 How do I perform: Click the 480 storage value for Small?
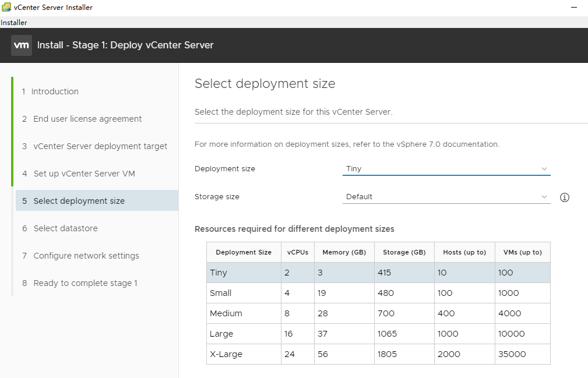(x=386, y=293)
